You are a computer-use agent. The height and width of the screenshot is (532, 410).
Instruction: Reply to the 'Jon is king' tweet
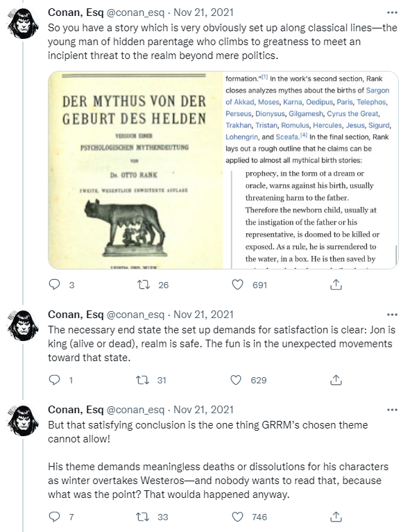(55, 380)
